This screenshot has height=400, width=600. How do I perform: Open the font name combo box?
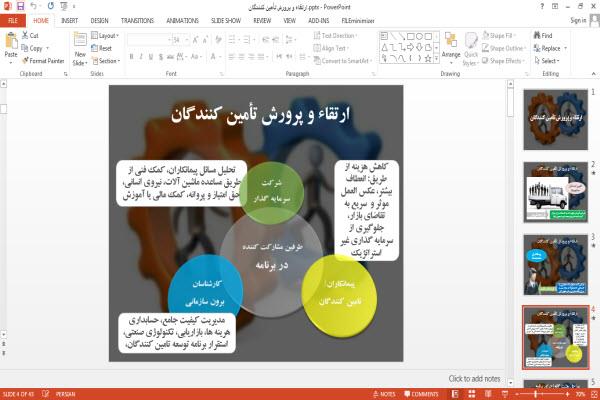pyautogui.click(x=149, y=39)
